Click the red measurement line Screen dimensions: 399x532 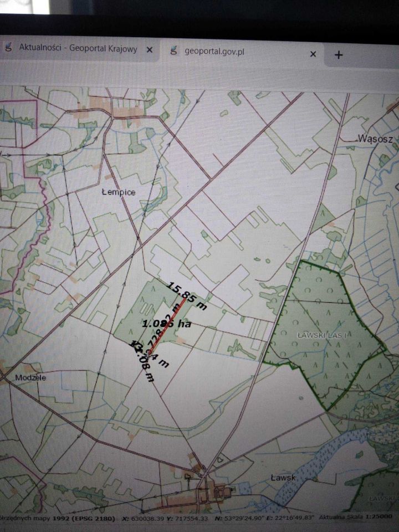(167, 326)
